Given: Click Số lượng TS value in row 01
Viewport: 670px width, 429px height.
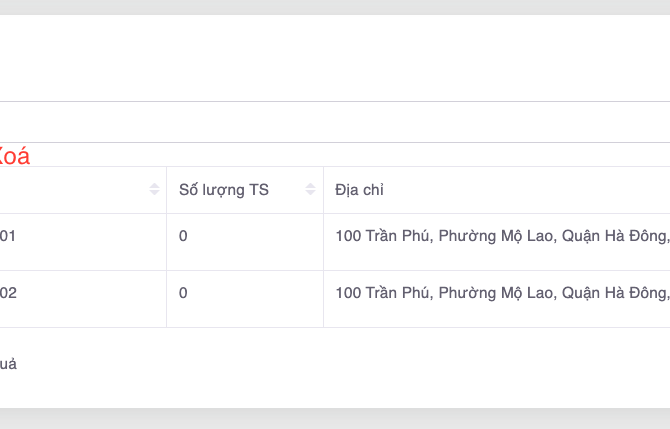Looking at the screenshot, I should click(183, 237).
